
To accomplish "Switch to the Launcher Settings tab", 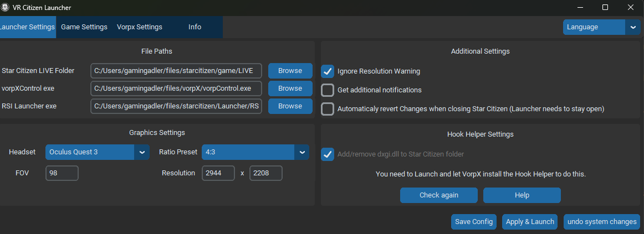I will pos(28,27).
